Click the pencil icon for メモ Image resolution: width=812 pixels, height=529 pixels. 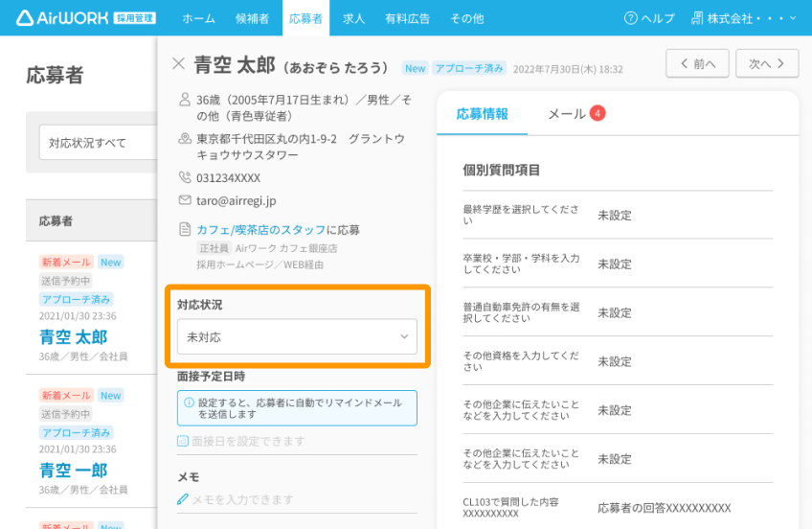click(182, 499)
